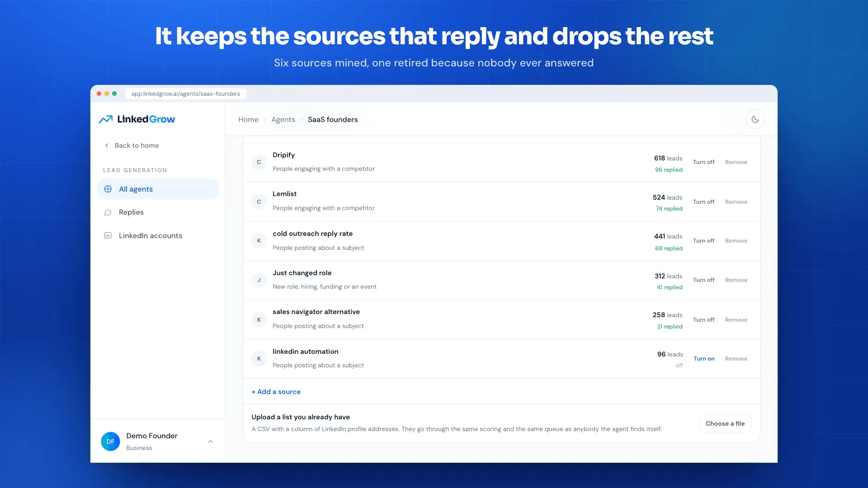The image size is (868, 488).
Task: Click '96 leads' on linkedin automation
Action: (670, 354)
